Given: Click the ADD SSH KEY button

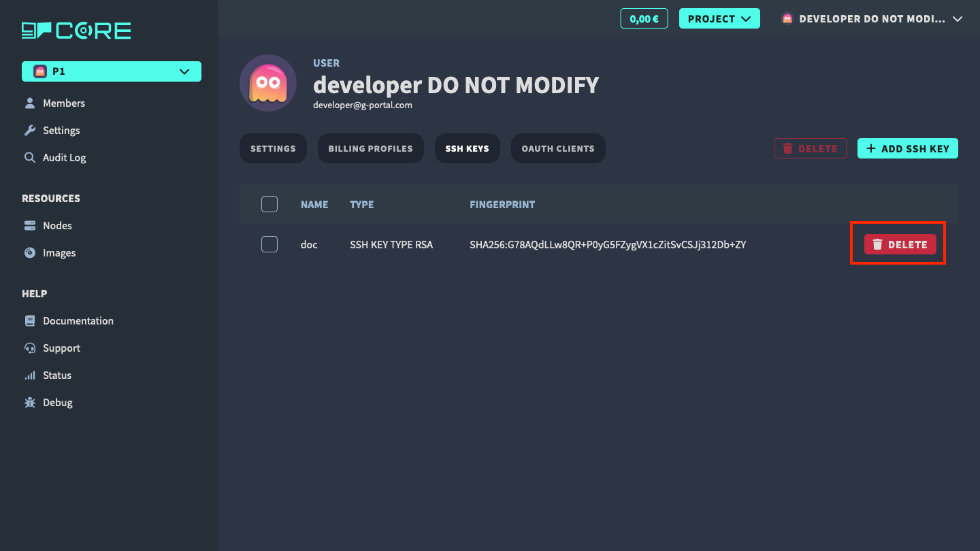Looking at the screenshot, I should coord(907,148).
